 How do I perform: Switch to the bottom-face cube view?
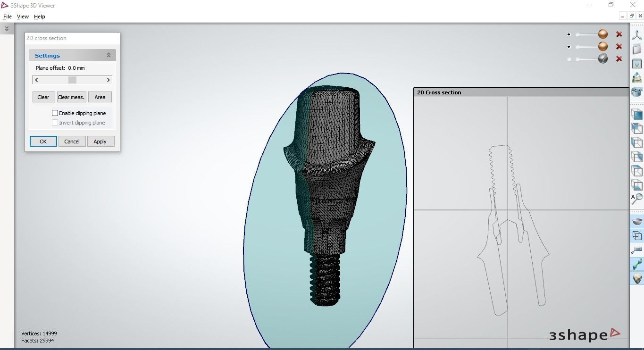pyautogui.click(x=637, y=185)
